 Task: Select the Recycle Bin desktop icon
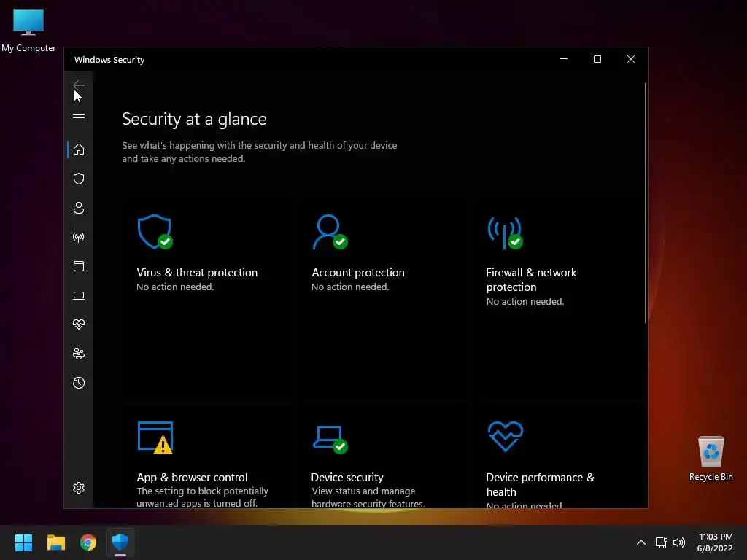(x=711, y=459)
